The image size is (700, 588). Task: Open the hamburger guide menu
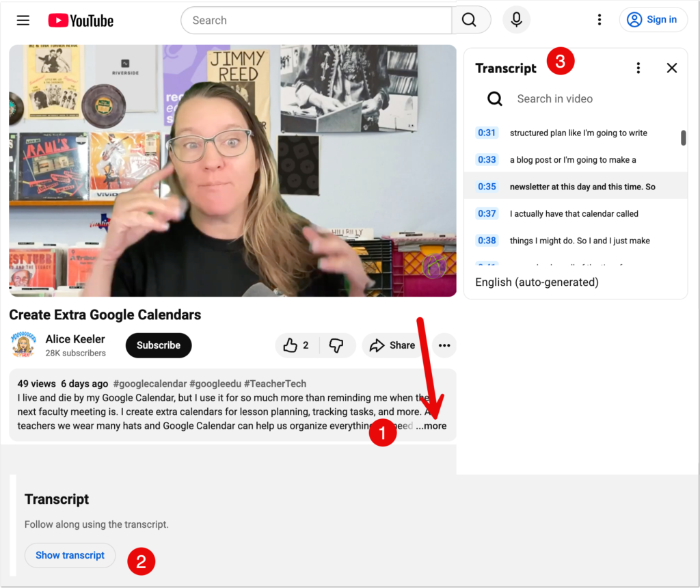[23, 21]
